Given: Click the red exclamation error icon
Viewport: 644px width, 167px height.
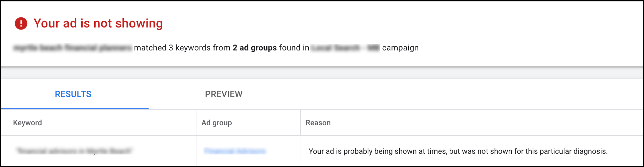Looking at the screenshot, I should click(21, 23).
